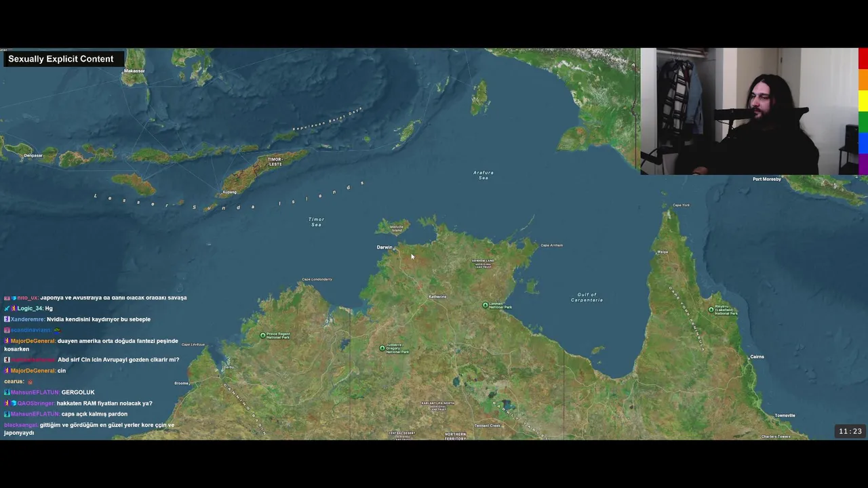Select the Cape York label

coord(681,205)
